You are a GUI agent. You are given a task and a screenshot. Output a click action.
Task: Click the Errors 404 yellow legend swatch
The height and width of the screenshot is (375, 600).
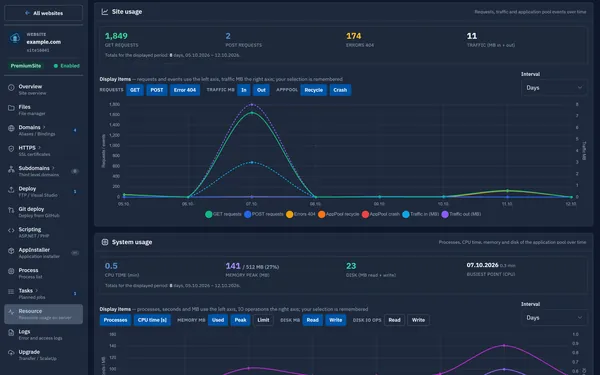tap(290, 214)
